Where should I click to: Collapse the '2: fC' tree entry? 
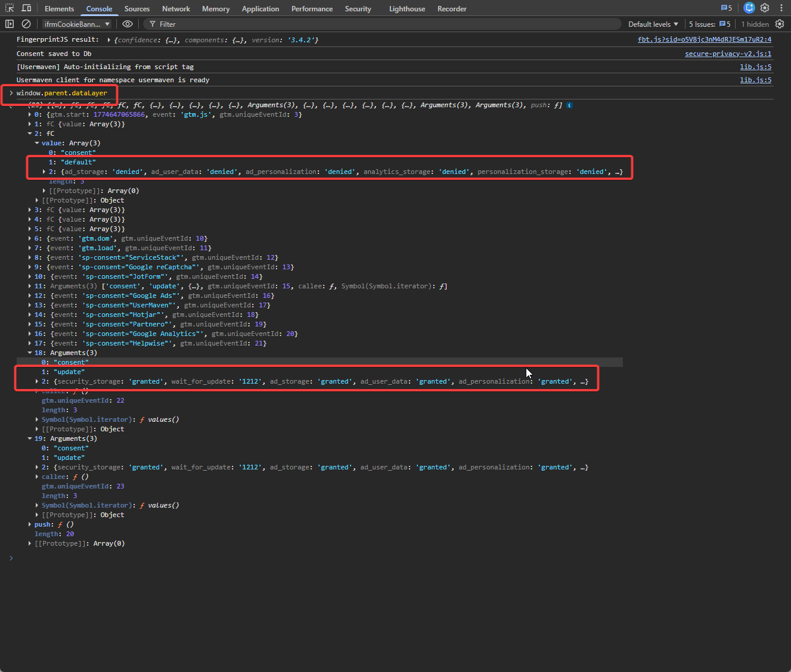[x=30, y=133]
